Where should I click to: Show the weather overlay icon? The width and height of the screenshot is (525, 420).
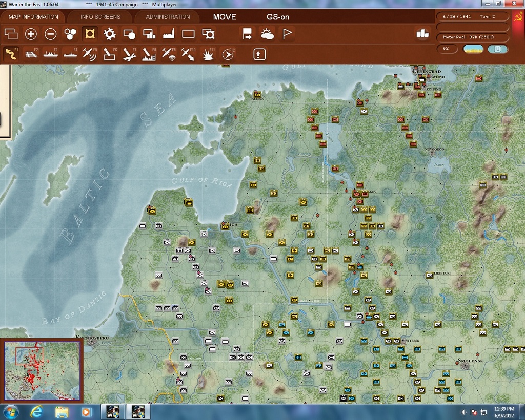(x=267, y=34)
